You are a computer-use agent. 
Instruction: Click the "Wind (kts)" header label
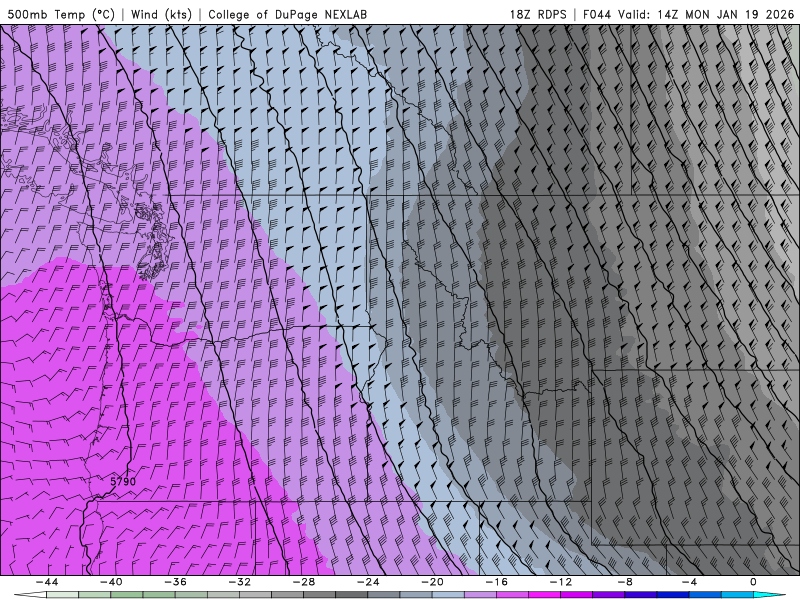(161, 14)
